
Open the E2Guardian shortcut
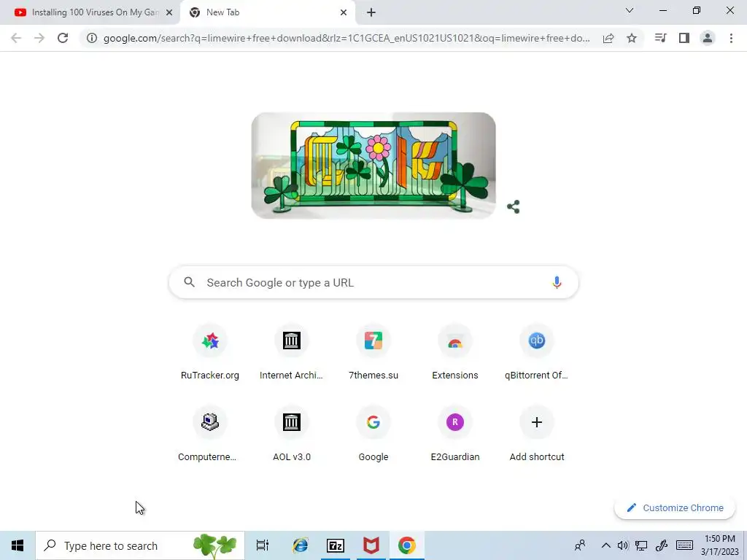(455, 434)
